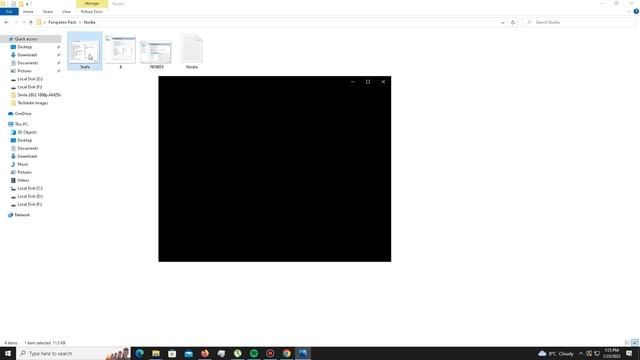Open Google Chrome from taskbar
This screenshot has width=640, height=360.
click(x=287, y=353)
